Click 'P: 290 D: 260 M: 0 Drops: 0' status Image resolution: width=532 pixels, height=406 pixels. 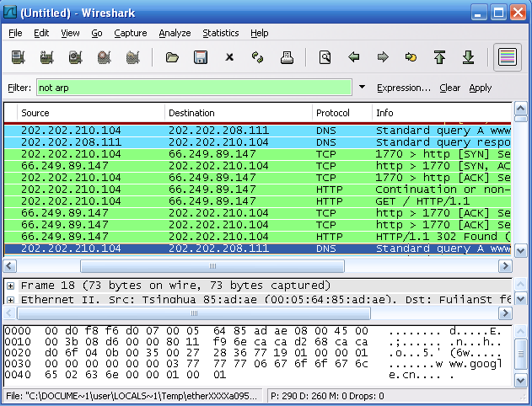[x=327, y=396]
